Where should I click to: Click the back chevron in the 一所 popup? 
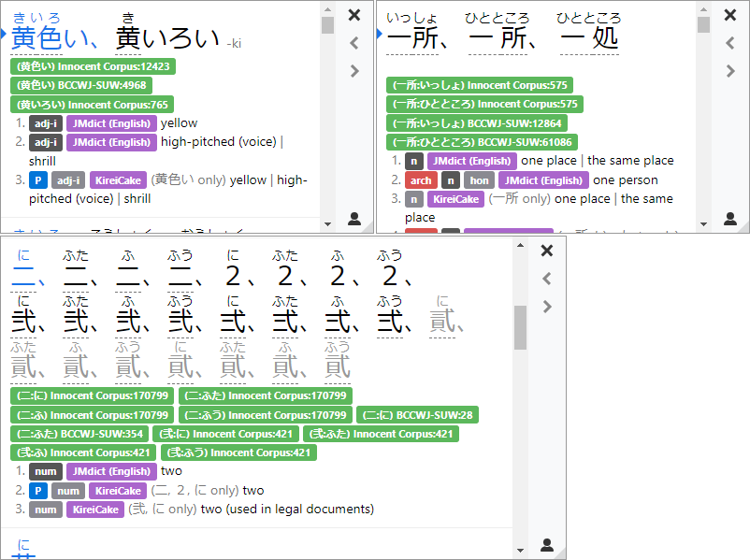[729, 42]
